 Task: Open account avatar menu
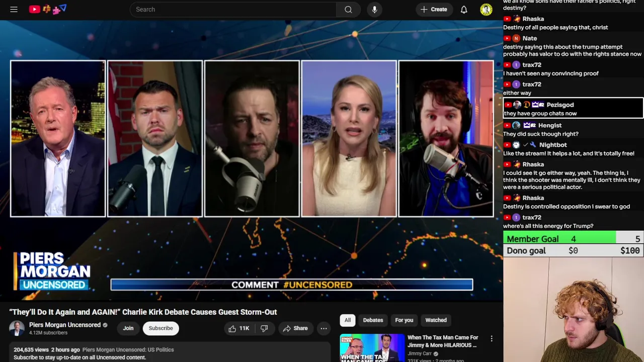[486, 9]
